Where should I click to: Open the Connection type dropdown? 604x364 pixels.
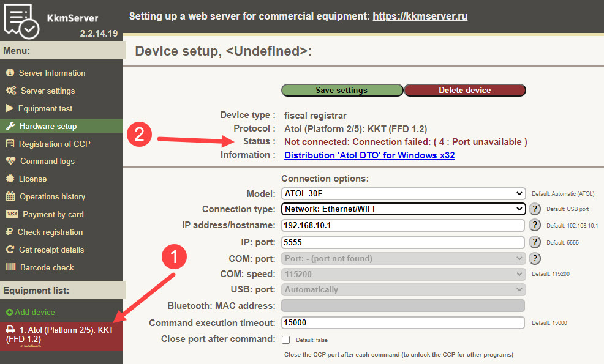coord(403,209)
